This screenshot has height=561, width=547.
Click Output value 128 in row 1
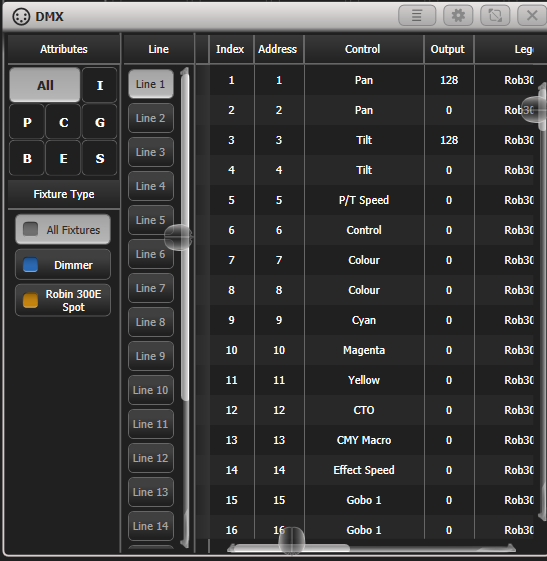[449, 80]
